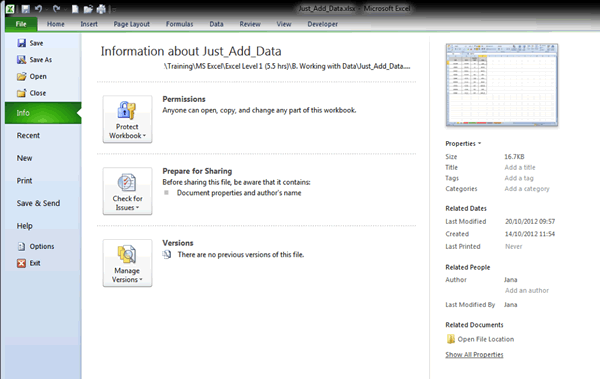Click the Last Printed value Never
The height and width of the screenshot is (379, 600).
pos(514,247)
